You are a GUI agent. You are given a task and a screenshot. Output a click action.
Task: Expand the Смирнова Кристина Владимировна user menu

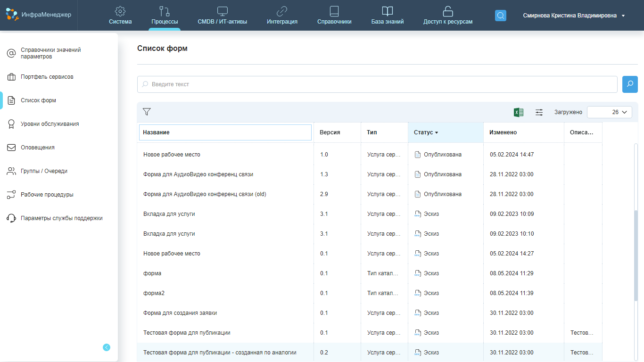(x=574, y=16)
